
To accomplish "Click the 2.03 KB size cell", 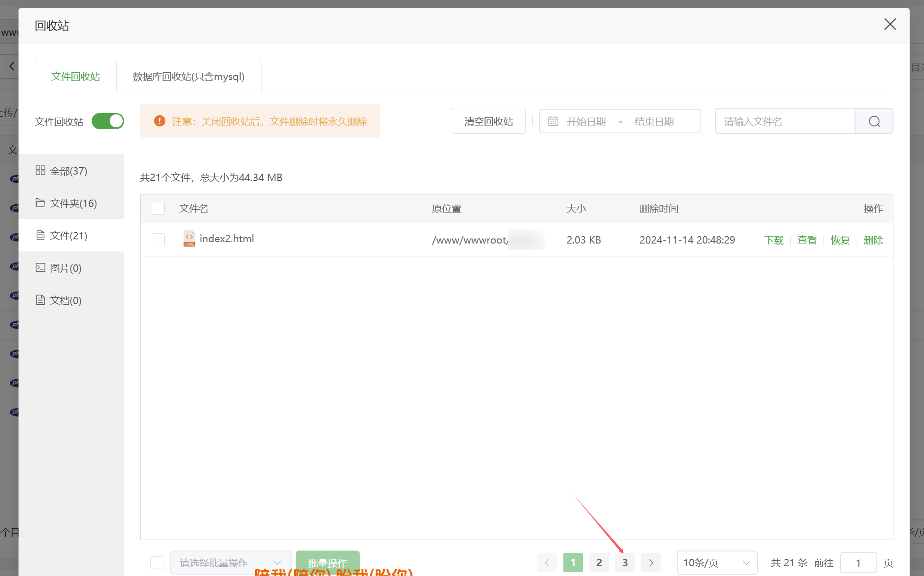I will (584, 240).
